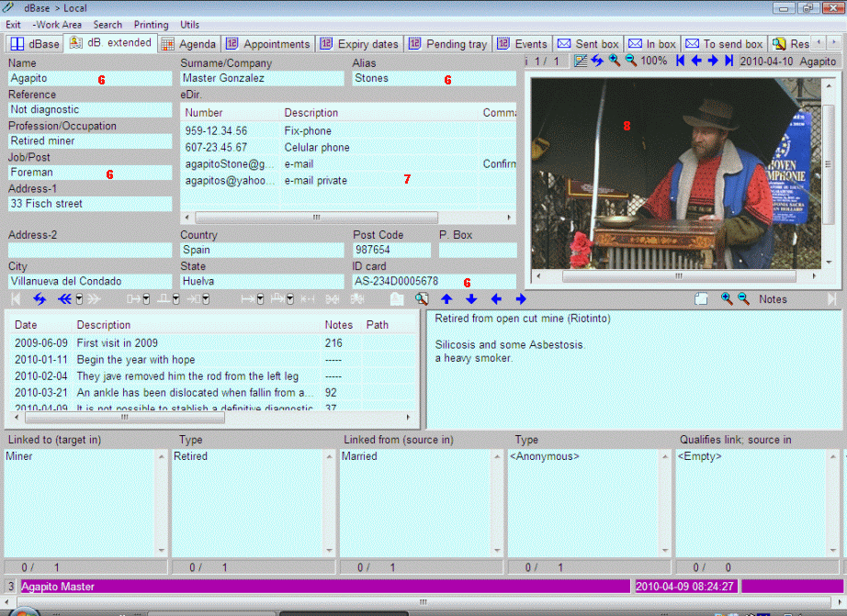
Task: Click the double-left blue arrow in the record toolbar
Action: point(64,299)
